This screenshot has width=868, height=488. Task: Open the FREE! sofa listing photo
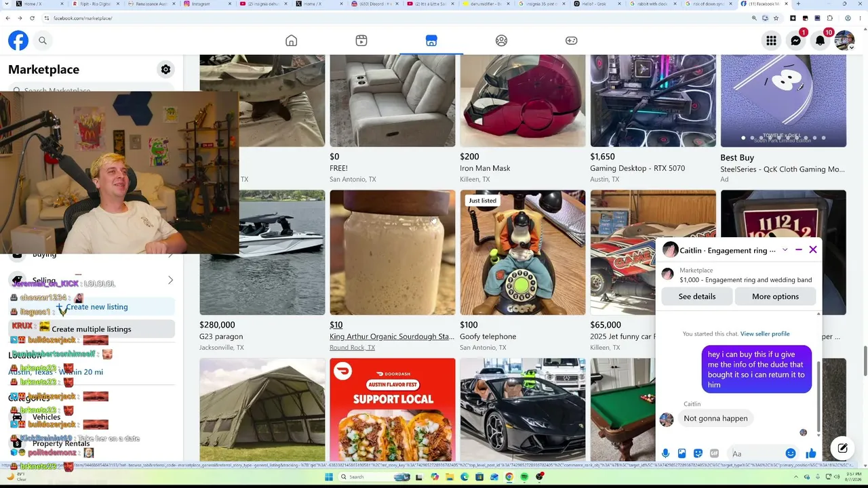(x=393, y=101)
